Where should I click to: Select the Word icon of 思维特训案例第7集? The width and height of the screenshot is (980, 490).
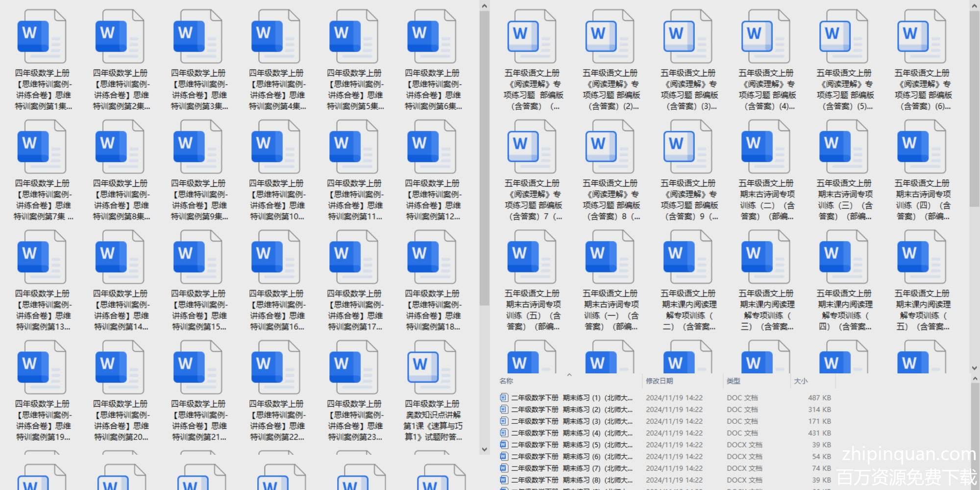pyautogui.click(x=42, y=147)
